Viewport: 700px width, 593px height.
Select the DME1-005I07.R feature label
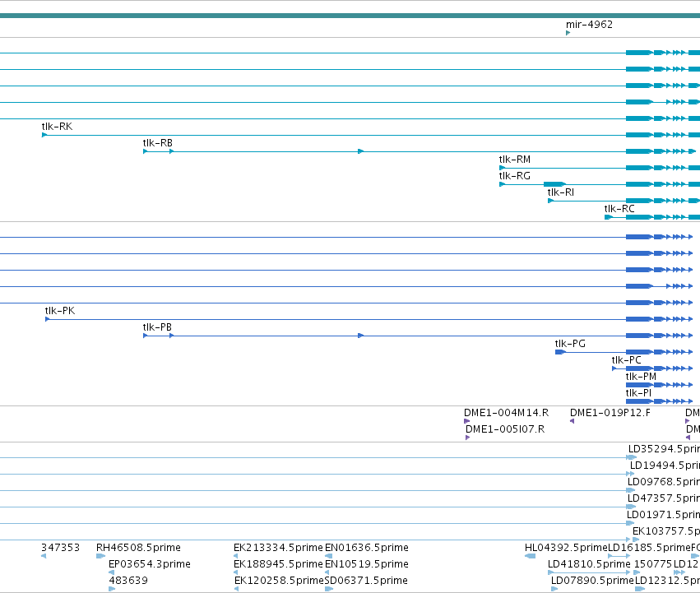click(x=505, y=429)
